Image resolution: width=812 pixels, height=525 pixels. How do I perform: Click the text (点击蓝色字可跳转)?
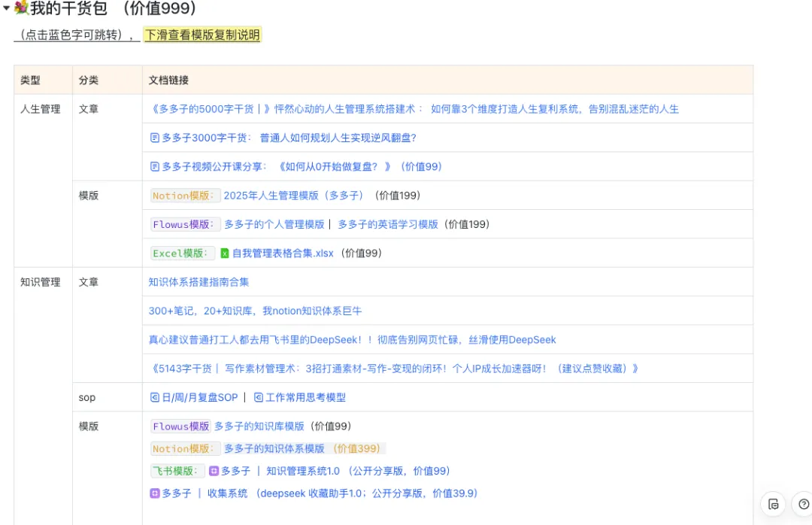click(71, 35)
